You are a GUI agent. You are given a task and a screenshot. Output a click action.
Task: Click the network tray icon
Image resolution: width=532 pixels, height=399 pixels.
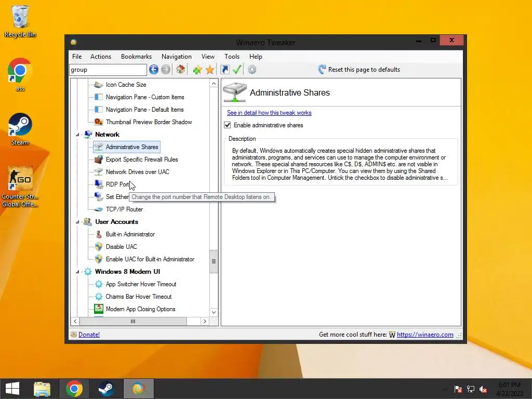pyautogui.click(x=471, y=389)
